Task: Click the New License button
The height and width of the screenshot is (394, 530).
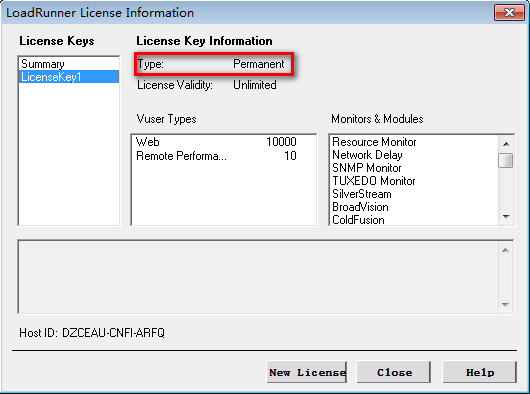Action: pyautogui.click(x=307, y=372)
